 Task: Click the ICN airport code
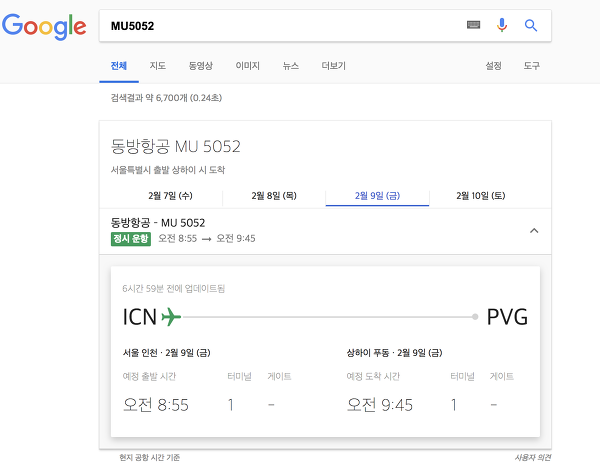tap(140, 317)
